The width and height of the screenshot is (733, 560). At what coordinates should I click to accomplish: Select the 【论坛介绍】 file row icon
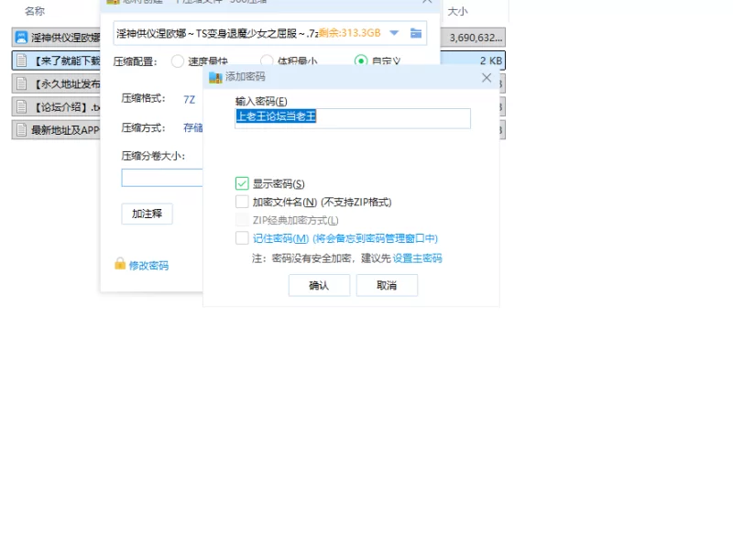(21, 106)
